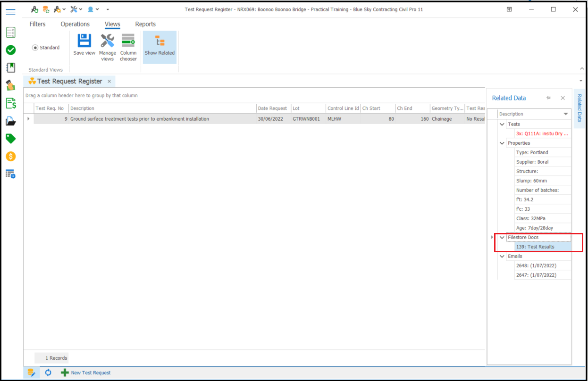Screen dimensions: 588x381
Task: Collapse the Properties tree group
Action: coord(502,143)
